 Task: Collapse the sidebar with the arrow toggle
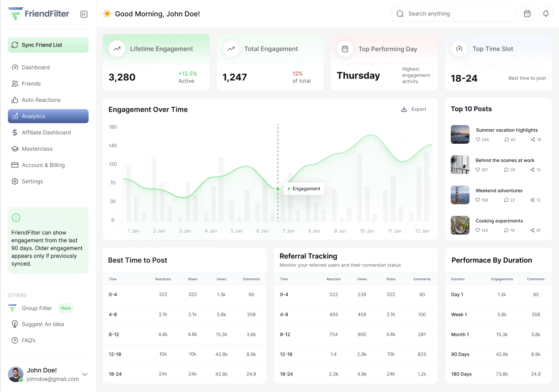[84, 14]
